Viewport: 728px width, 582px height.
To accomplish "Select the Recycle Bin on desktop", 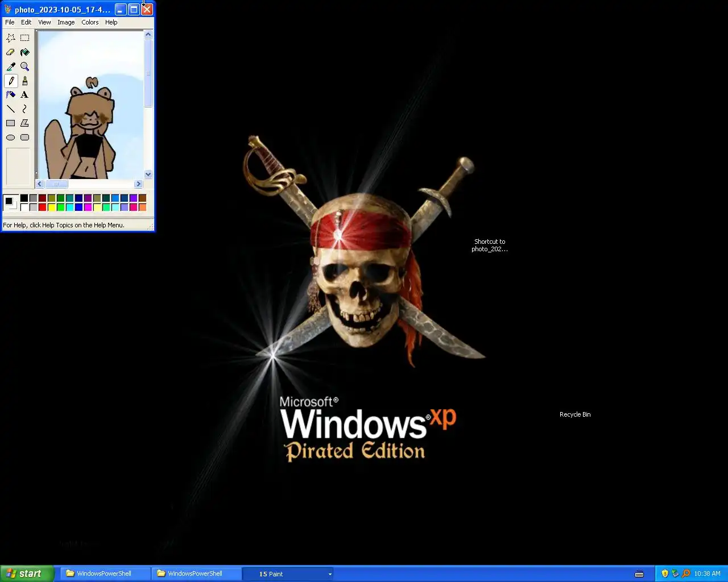I will [x=575, y=414].
